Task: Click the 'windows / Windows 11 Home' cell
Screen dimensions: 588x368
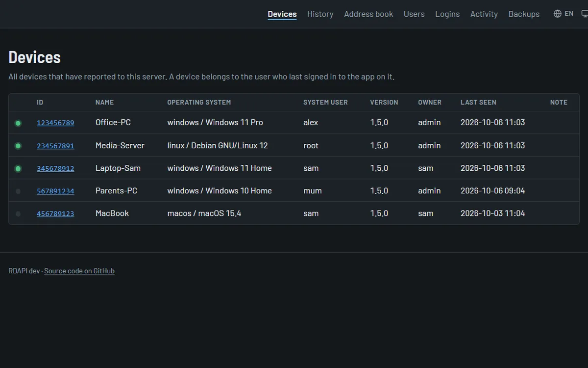Action: (x=220, y=168)
